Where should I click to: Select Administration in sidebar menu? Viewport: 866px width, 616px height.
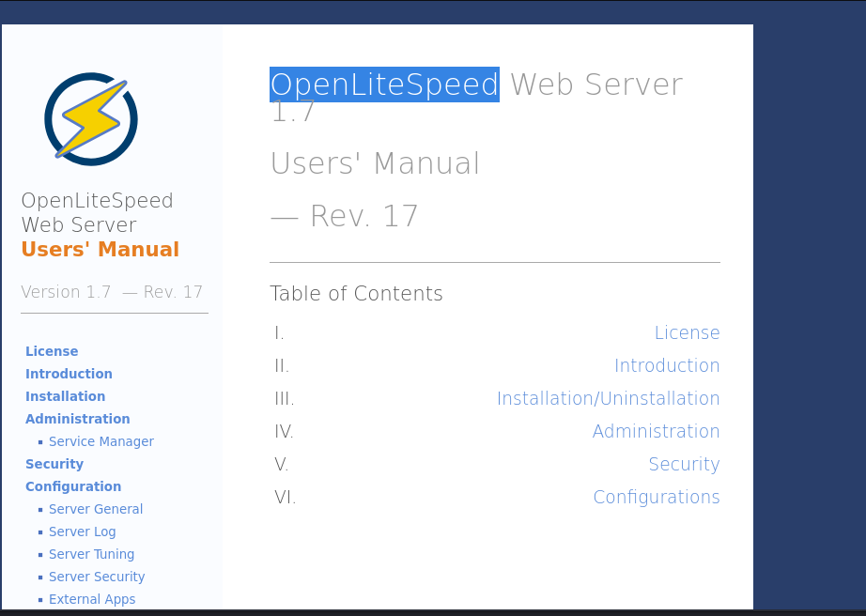tap(77, 419)
